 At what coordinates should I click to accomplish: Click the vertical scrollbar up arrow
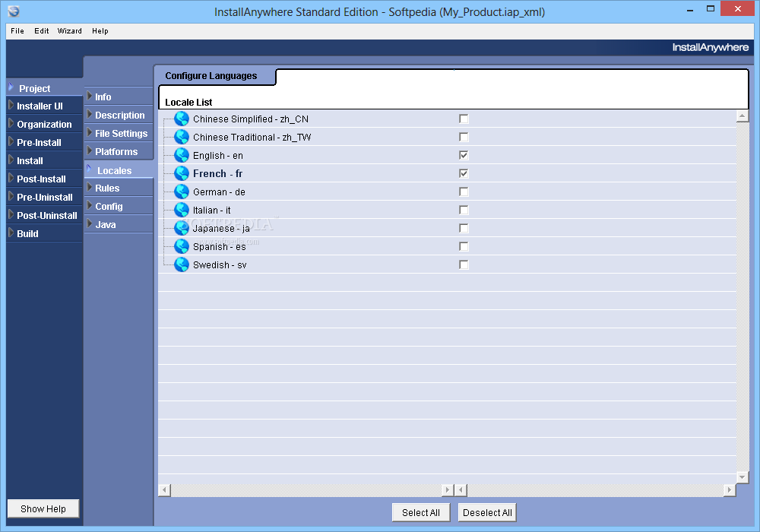(x=742, y=116)
